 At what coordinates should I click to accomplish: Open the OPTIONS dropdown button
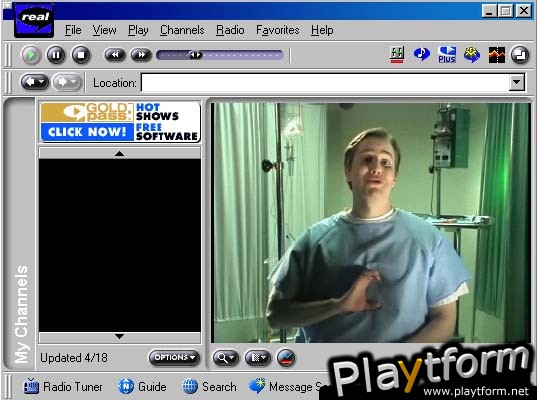[174, 358]
